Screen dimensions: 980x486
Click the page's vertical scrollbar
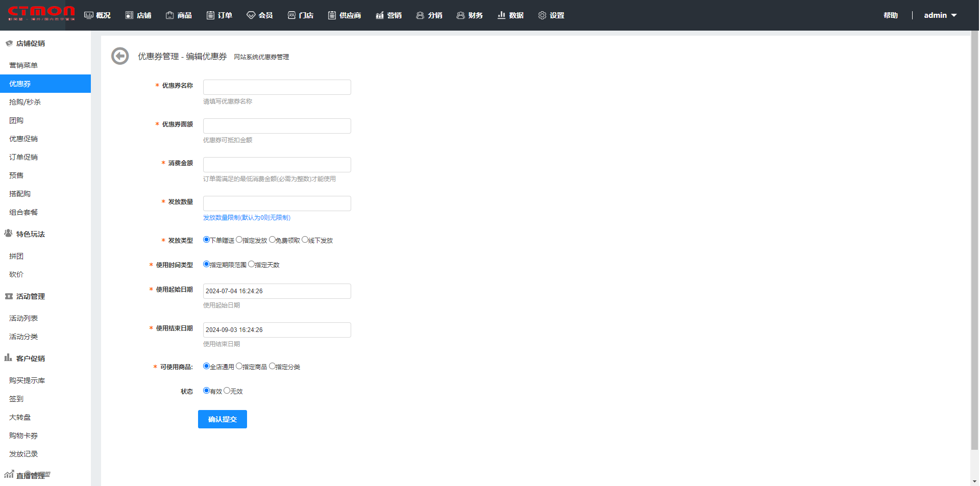pyautogui.click(x=975, y=240)
